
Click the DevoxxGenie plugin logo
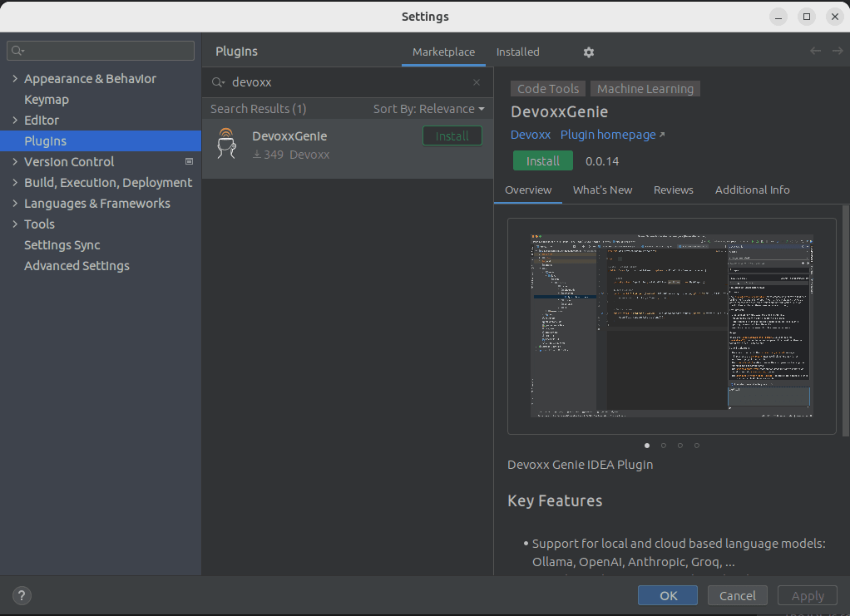[226, 144]
